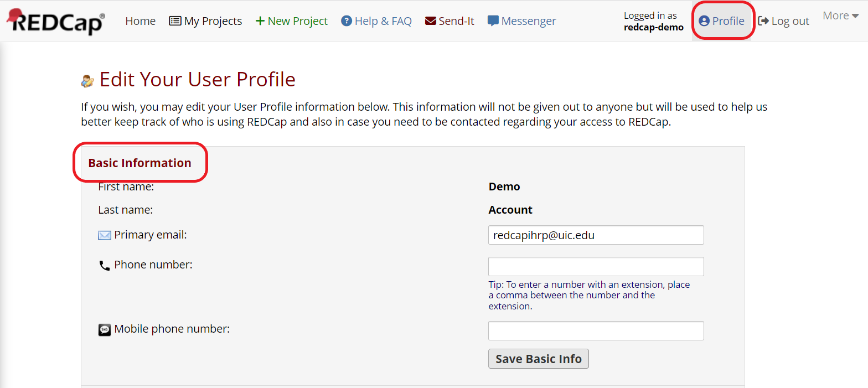Open My Projects list icon
The image size is (868, 388).
coord(175,21)
